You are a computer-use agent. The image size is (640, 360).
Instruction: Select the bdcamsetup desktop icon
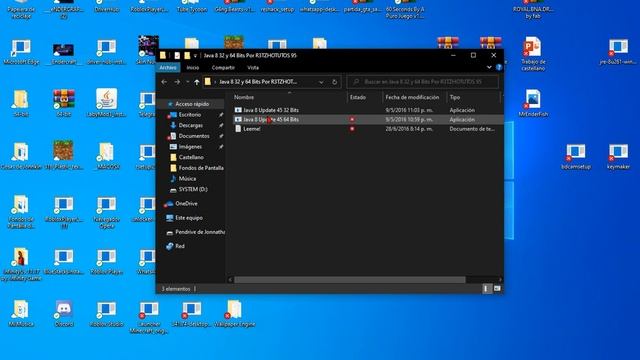click(576, 156)
